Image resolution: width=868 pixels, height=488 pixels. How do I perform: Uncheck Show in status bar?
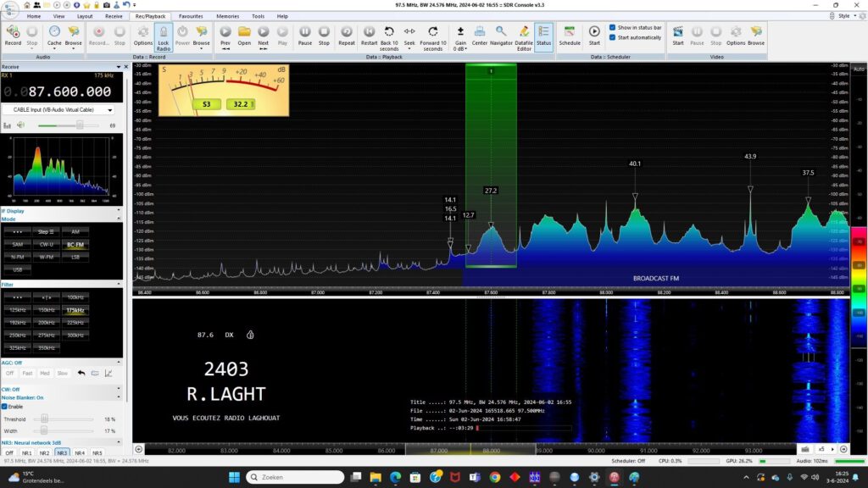tap(613, 27)
